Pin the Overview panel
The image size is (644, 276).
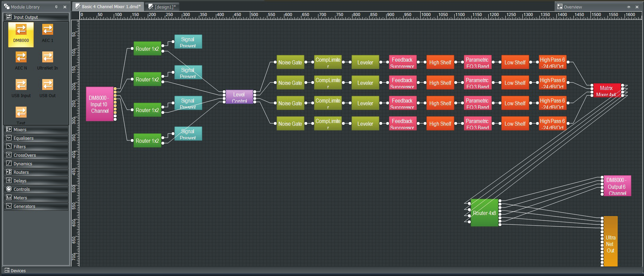(x=628, y=7)
